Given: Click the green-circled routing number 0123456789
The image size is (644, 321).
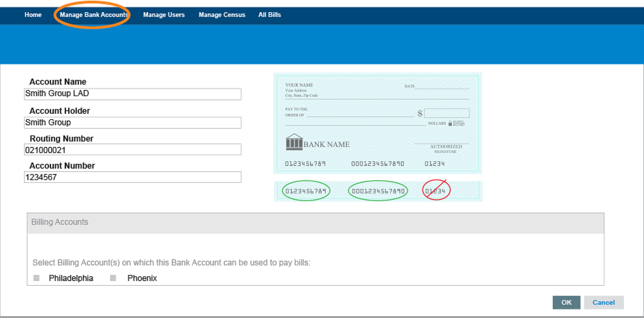Looking at the screenshot, I should tap(306, 191).
